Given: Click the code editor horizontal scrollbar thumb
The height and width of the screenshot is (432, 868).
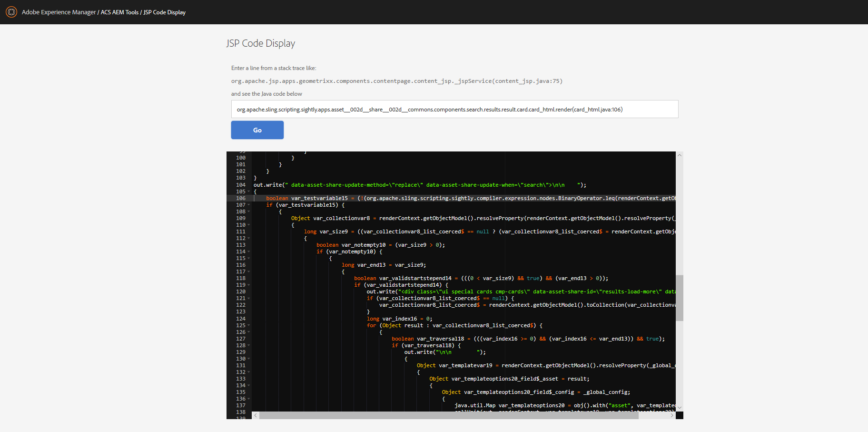Looking at the screenshot, I should click(x=449, y=415).
